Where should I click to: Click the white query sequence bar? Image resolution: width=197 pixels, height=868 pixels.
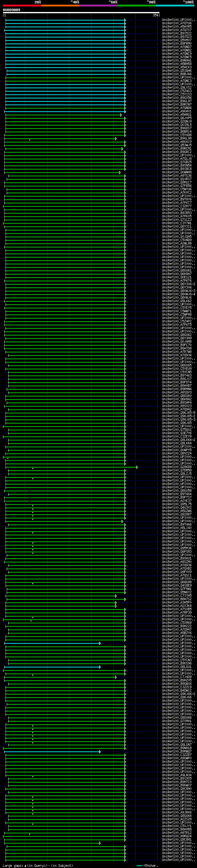pyautogui.click(x=81, y=12)
